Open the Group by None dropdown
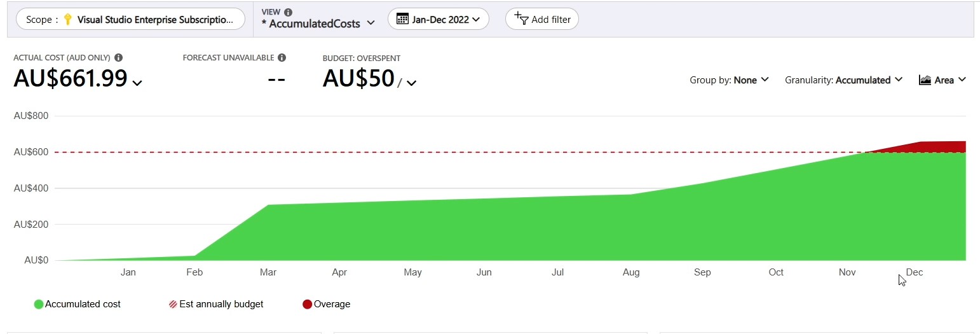 (729, 80)
